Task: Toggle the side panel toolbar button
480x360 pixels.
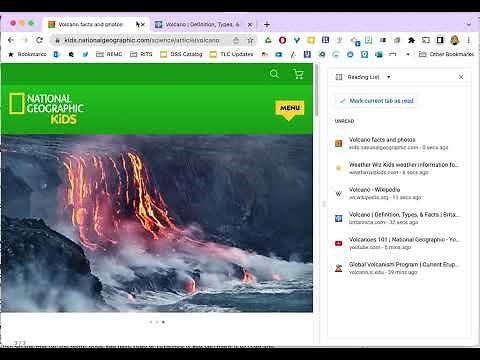Action: click(x=440, y=40)
